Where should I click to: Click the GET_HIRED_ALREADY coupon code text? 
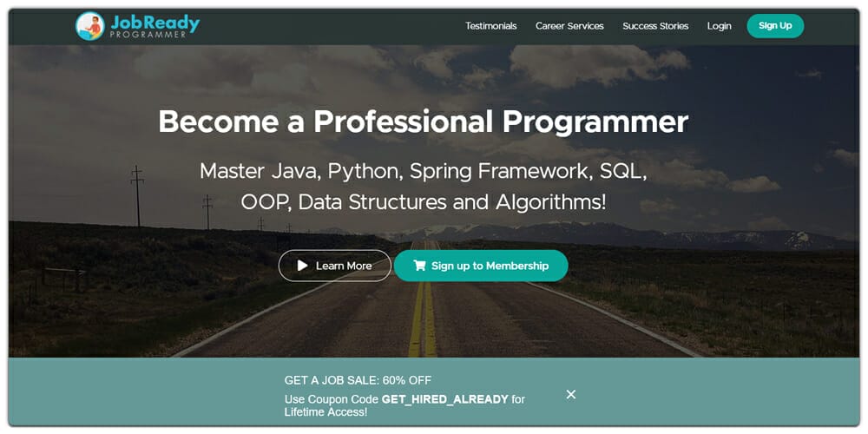point(445,399)
